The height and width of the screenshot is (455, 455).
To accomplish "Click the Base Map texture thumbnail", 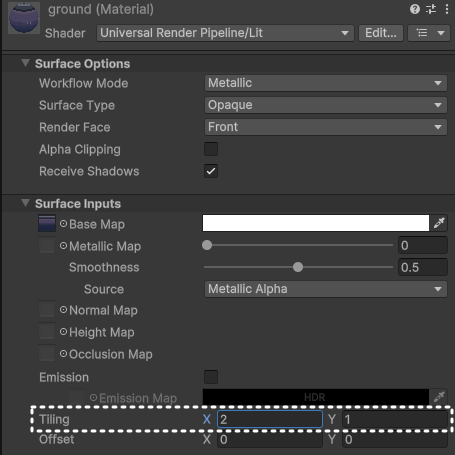I will click(47, 223).
